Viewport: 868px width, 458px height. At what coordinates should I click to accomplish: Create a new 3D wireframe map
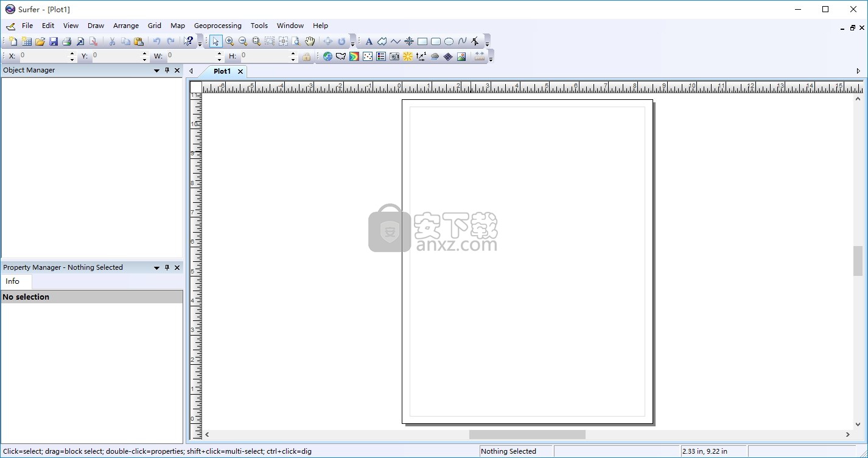(x=448, y=57)
